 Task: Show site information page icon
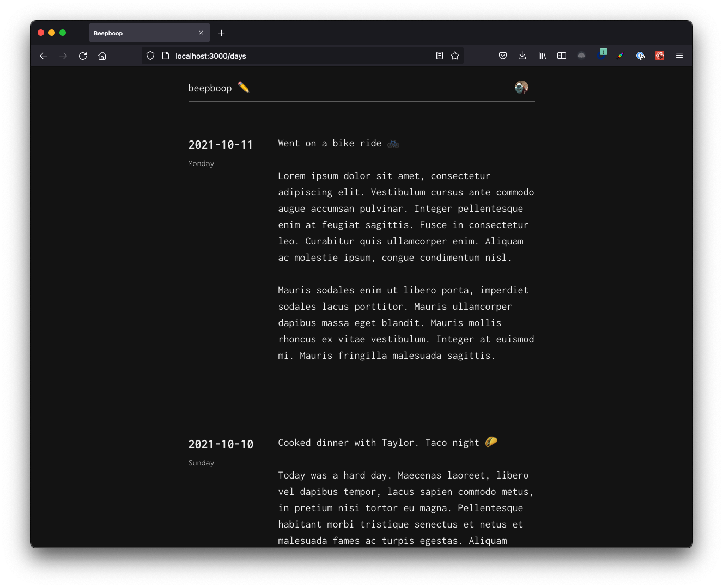click(x=166, y=56)
